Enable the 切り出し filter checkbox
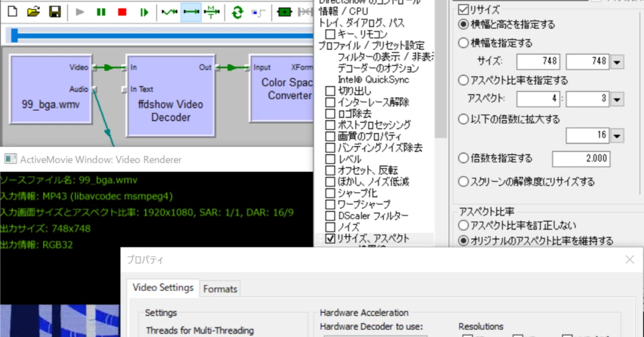This screenshot has width=644, height=337. pos(330,92)
